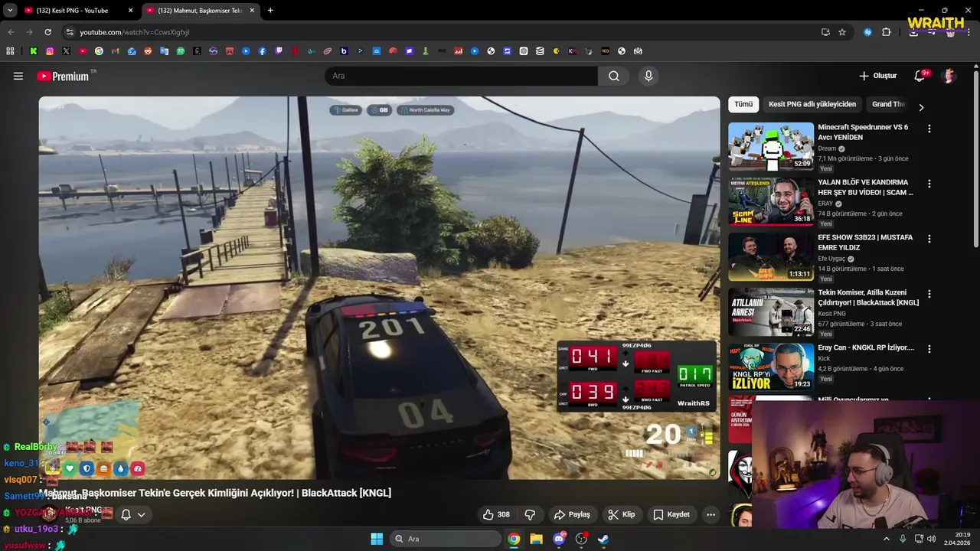Create a clip with Klip button
Image resolution: width=980 pixels, height=551 pixels.
click(x=621, y=514)
